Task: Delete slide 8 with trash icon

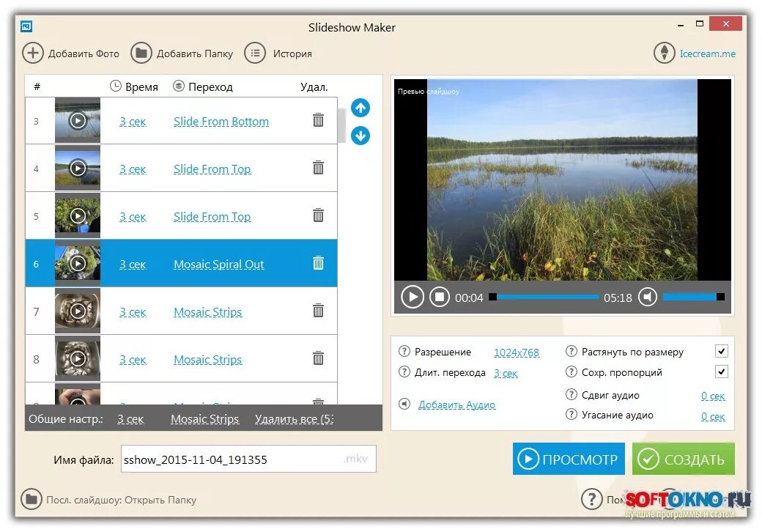Action: tap(318, 358)
